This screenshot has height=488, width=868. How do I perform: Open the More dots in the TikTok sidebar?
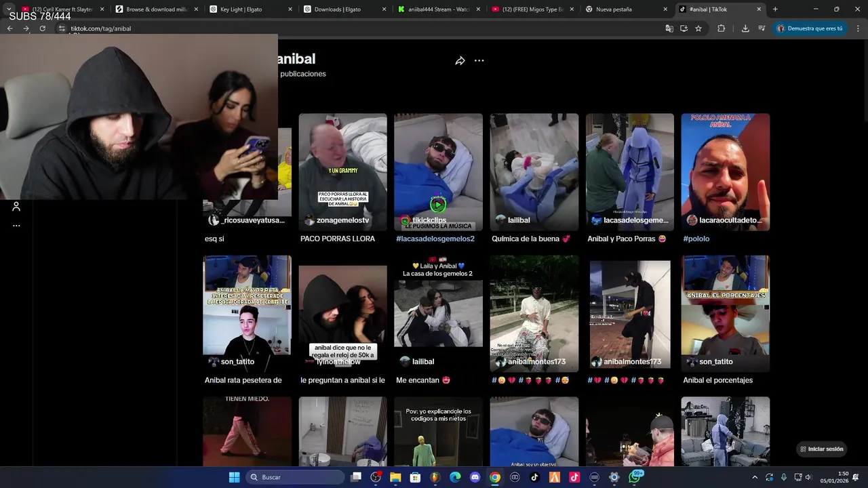[16, 226]
